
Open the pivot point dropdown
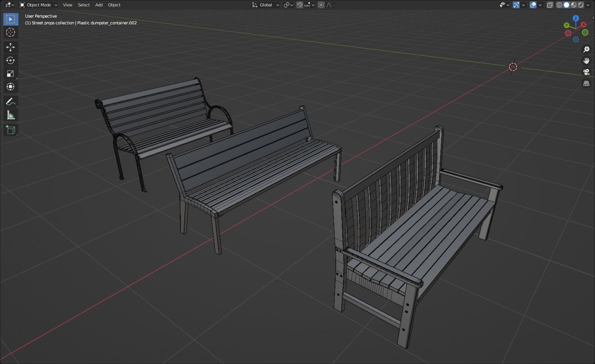coord(288,5)
